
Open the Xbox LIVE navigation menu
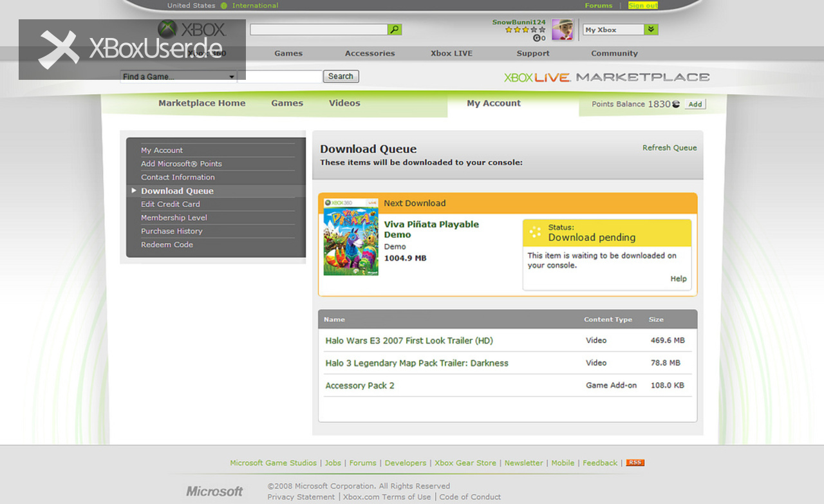tap(451, 53)
